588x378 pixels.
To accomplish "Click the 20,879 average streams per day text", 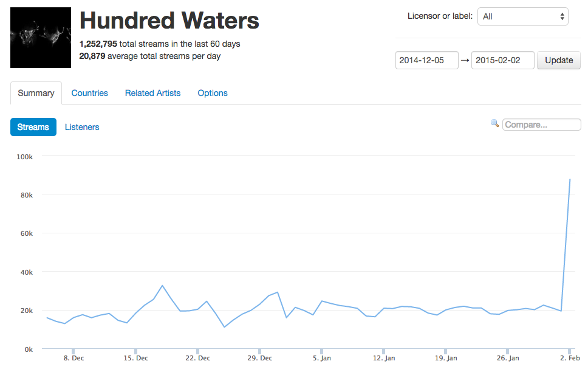I will pyautogui.click(x=150, y=56).
